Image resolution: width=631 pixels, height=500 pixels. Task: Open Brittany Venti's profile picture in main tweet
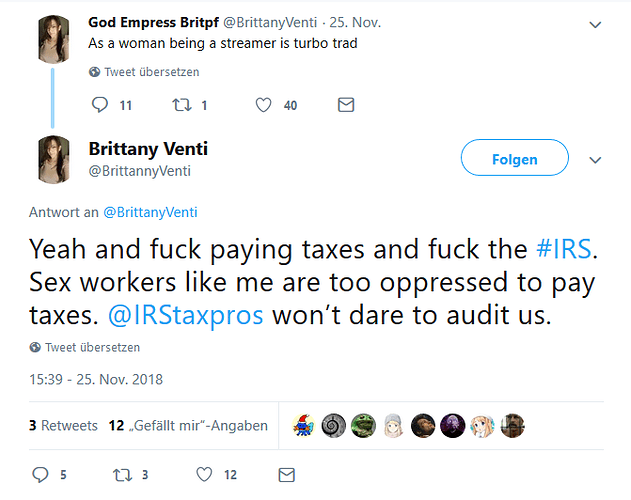(53, 159)
